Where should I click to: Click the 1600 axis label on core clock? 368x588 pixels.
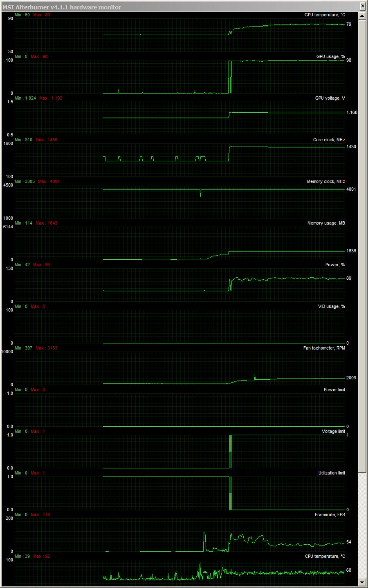tap(8, 143)
